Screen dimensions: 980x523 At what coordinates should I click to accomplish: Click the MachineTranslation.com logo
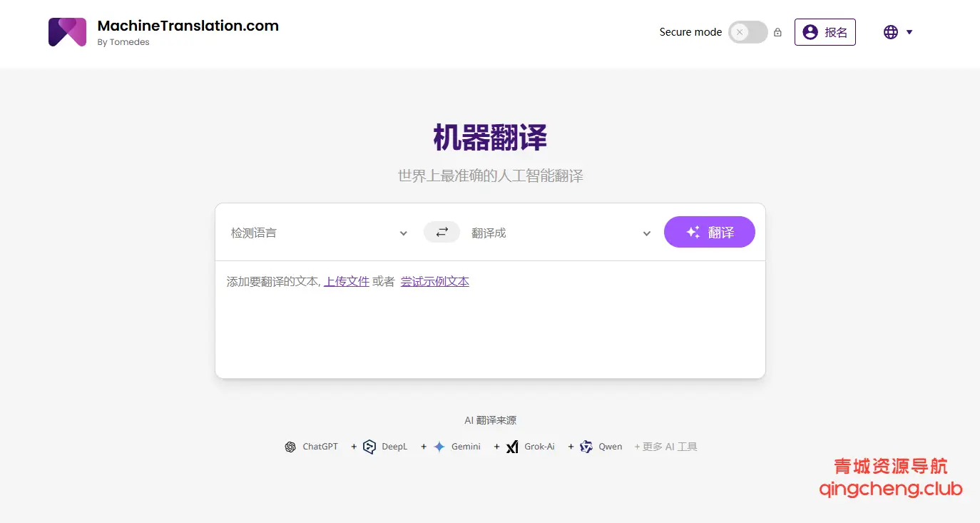pyautogui.click(x=67, y=31)
